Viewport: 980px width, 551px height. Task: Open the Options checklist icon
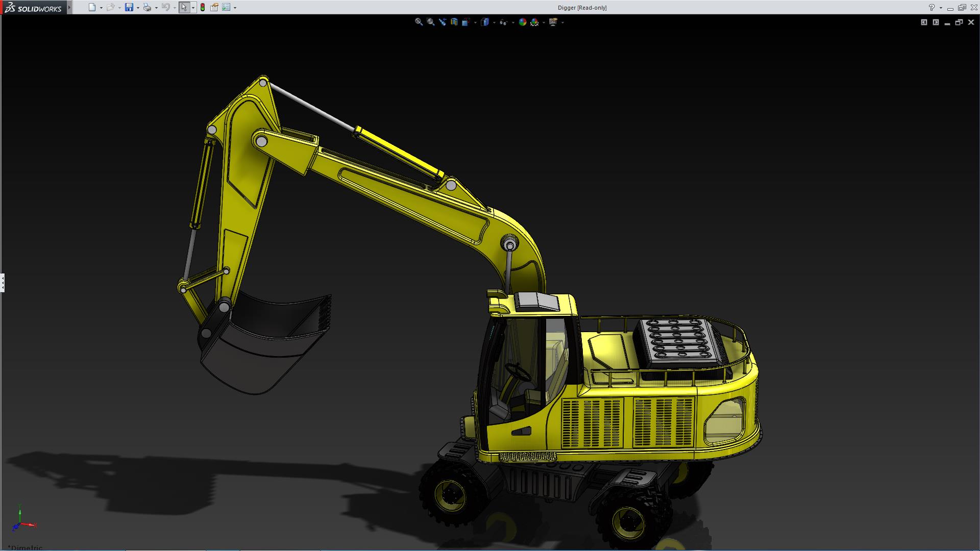(226, 7)
